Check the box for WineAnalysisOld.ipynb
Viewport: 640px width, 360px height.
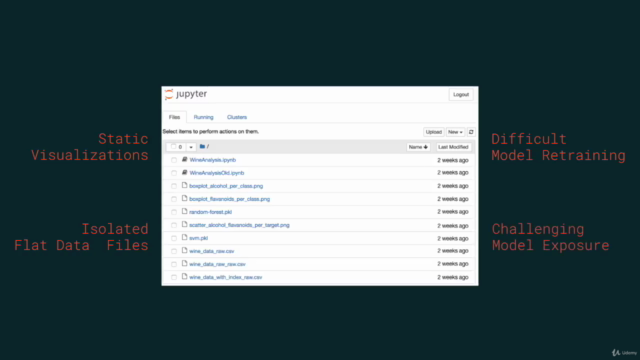click(174, 173)
